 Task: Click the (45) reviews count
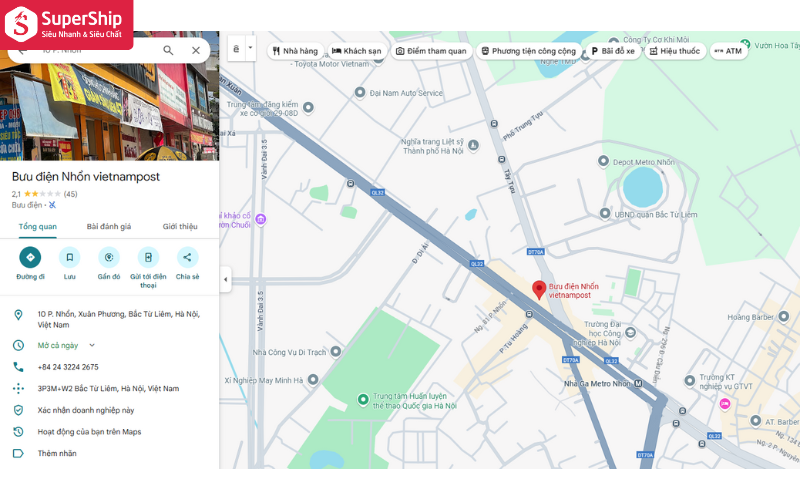70,194
